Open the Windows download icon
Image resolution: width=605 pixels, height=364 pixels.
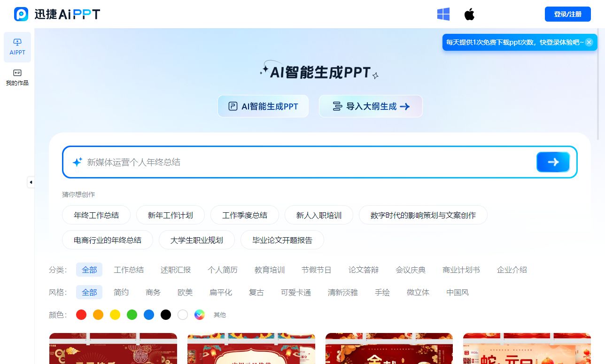443,14
